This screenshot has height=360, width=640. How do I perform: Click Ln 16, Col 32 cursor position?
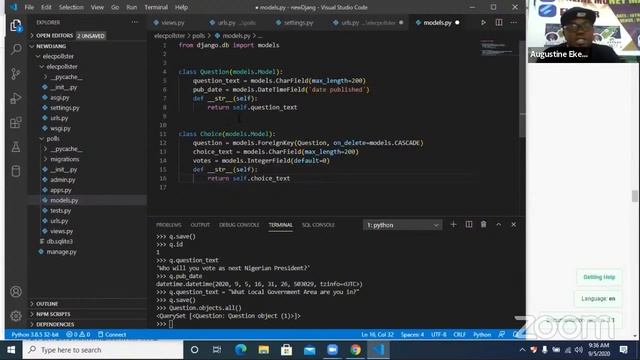(377, 335)
